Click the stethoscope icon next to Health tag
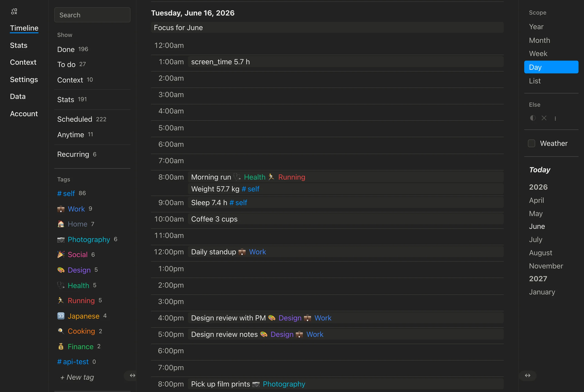Image resolution: width=584 pixels, height=392 pixels. [61, 286]
